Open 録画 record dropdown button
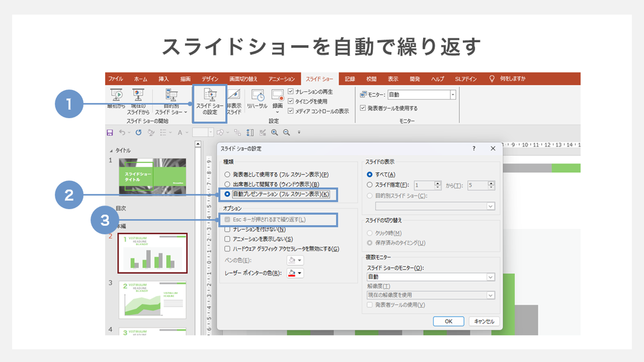Image resolution: width=644 pixels, height=362 pixels. (277, 101)
